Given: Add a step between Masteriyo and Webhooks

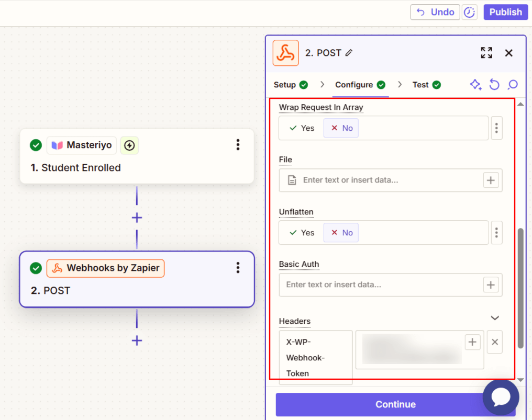Looking at the screenshot, I should 137,218.
